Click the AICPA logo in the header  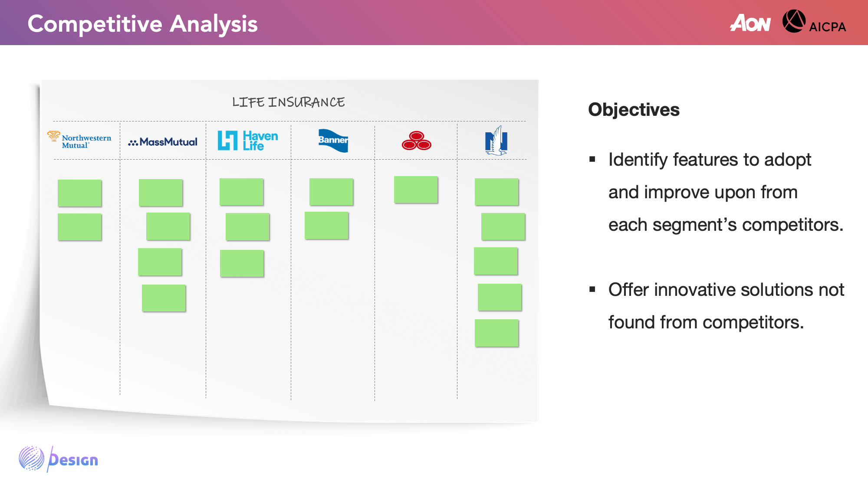click(814, 22)
